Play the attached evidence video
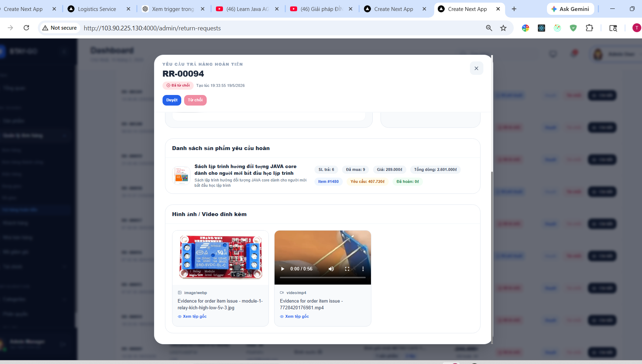Screen dimensions: 642x364 283,269
